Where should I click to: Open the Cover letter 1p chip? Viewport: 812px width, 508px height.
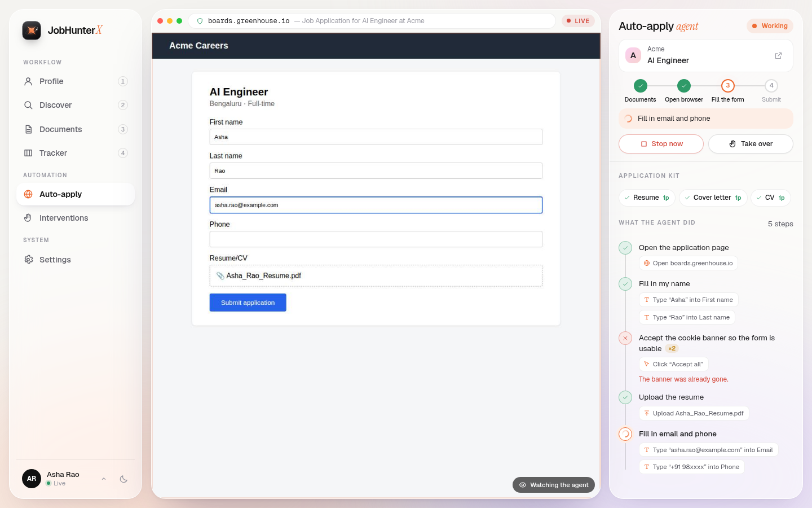pyautogui.click(x=713, y=198)
